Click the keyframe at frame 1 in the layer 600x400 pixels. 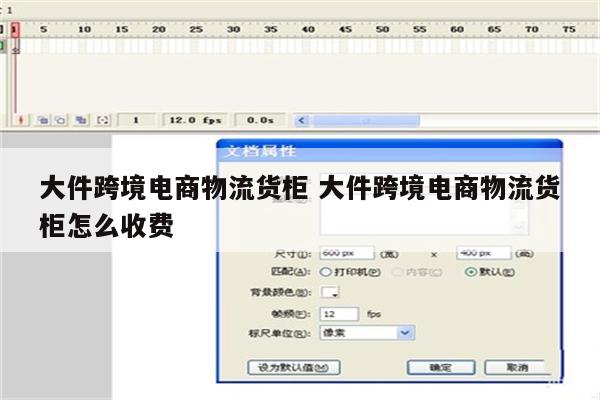[x=15, y=47]
